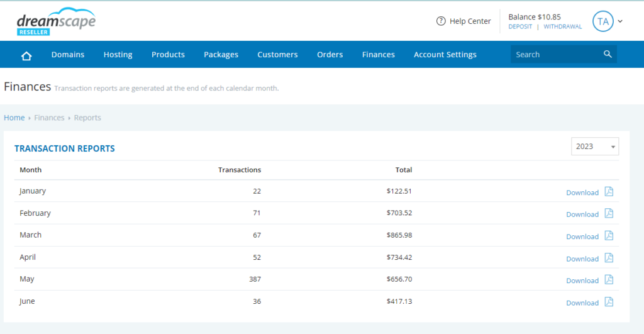Click the Help Center question mark icon
The width and height of the screenshot is (644, 334).
[x=441, y=21]
